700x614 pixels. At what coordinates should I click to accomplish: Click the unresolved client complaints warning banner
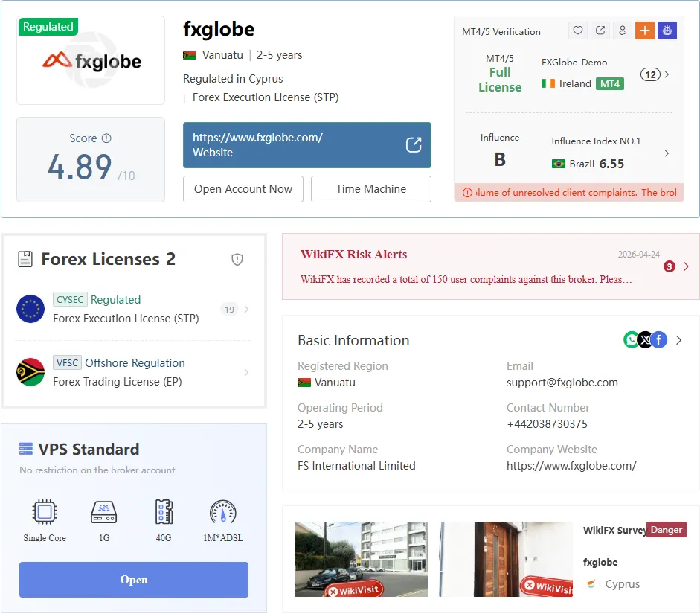[x=569, y=193]
